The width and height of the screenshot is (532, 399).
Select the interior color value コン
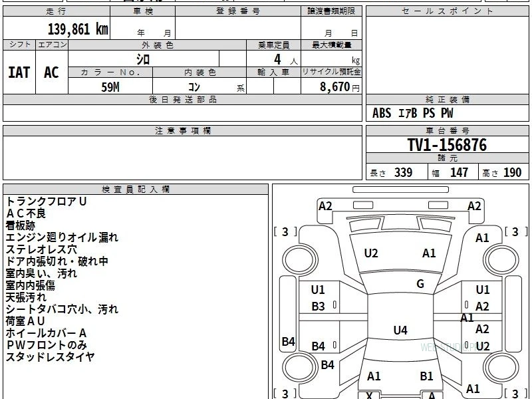194,87
